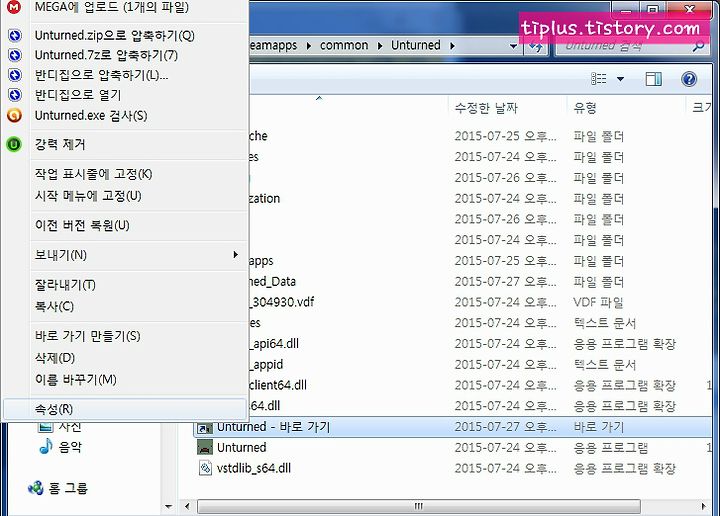Click 'Unturned' in the address breadcrumb

click(x=416, y=45)
